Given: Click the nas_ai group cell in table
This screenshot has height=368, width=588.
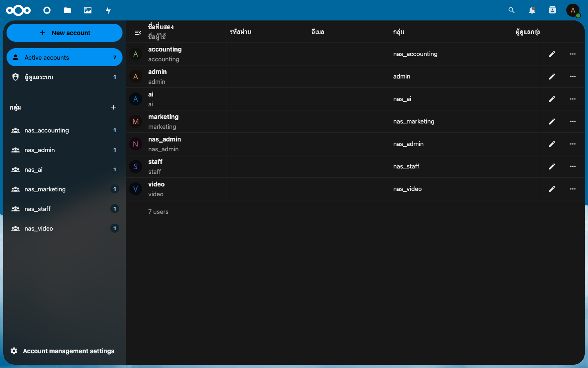Looking at the screenshot, I should tap(402, 99).
